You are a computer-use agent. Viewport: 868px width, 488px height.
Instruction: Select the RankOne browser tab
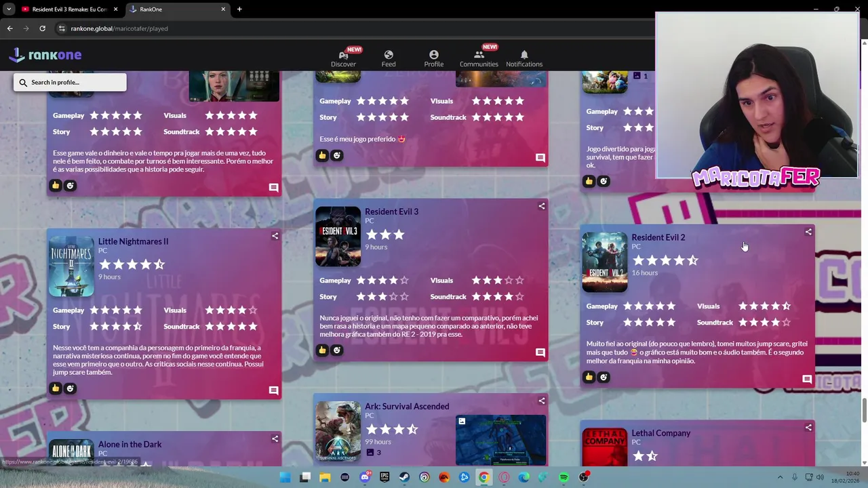coord(176,9)
